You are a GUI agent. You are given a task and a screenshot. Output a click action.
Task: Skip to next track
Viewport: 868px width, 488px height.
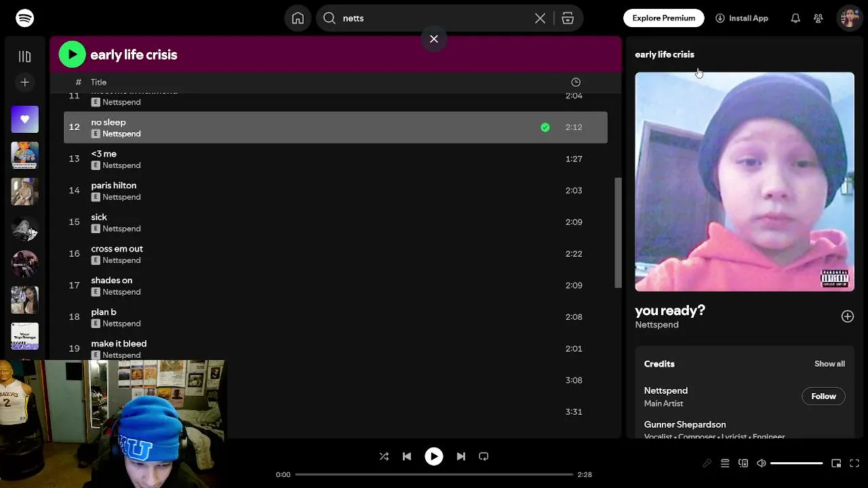pyautogui.click(x=461, y=457)
